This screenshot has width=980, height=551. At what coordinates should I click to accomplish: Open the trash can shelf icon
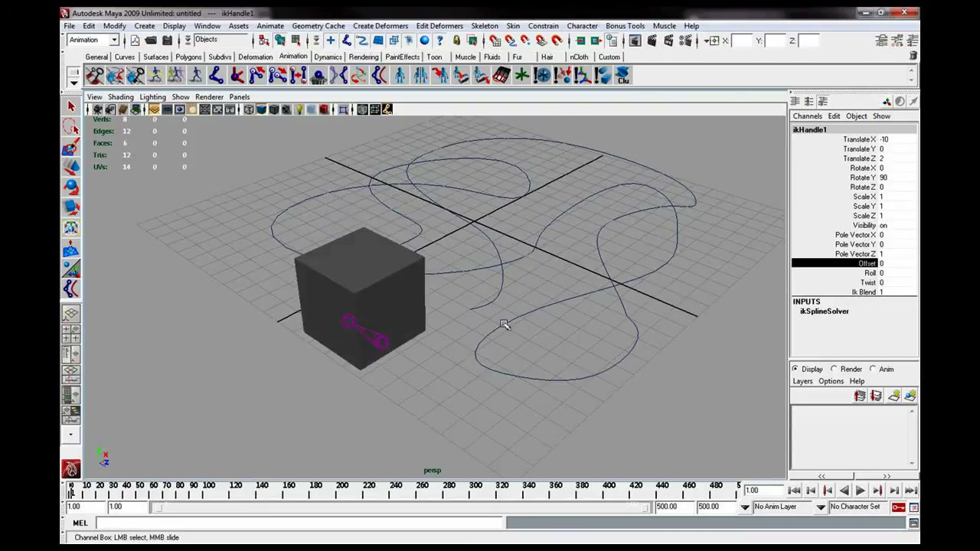pyautogui.click(x=913, y=56)
